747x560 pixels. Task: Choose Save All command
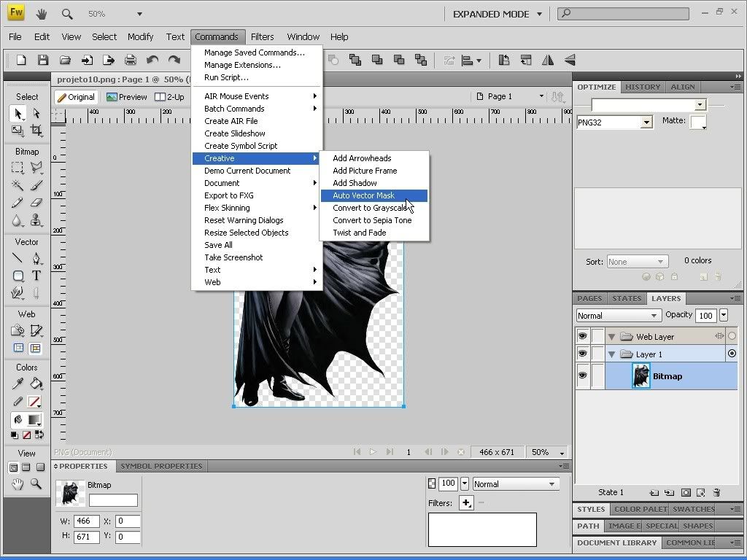257,245
